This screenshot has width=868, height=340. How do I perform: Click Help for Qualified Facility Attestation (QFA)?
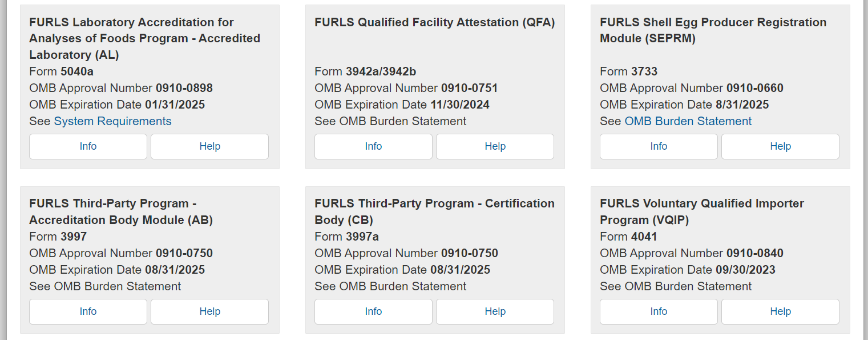coord(495,146)
